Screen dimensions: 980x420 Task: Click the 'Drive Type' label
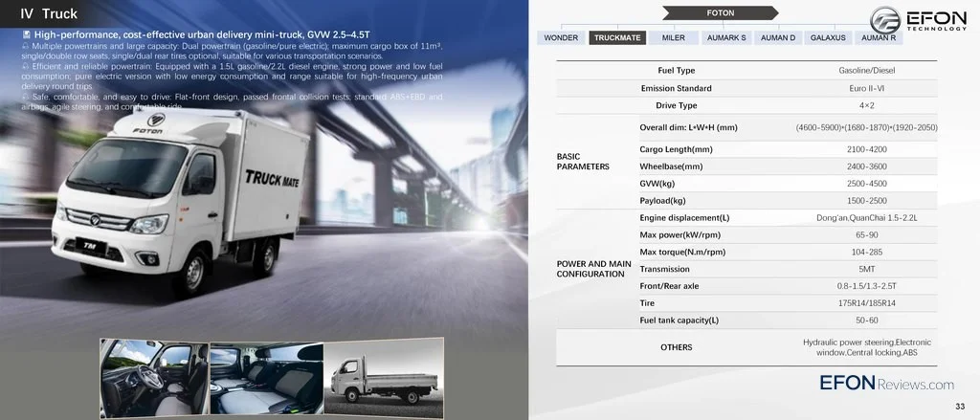tap(677, 105)
